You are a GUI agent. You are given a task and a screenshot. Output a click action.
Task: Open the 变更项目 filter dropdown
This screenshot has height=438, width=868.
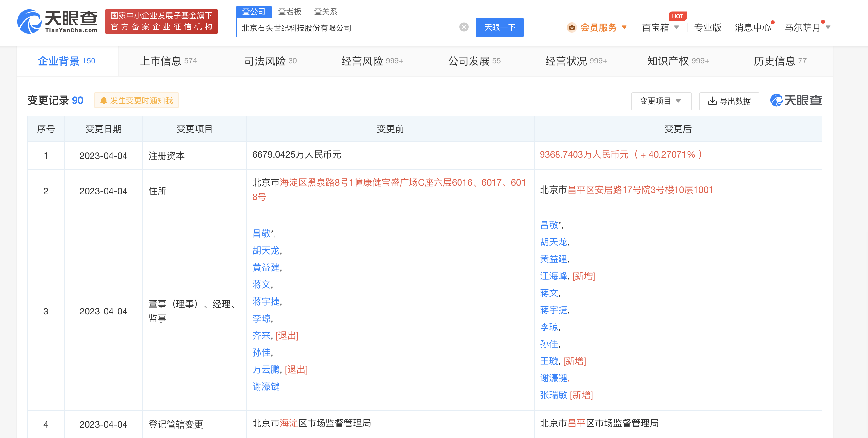(x=661, y=101)
